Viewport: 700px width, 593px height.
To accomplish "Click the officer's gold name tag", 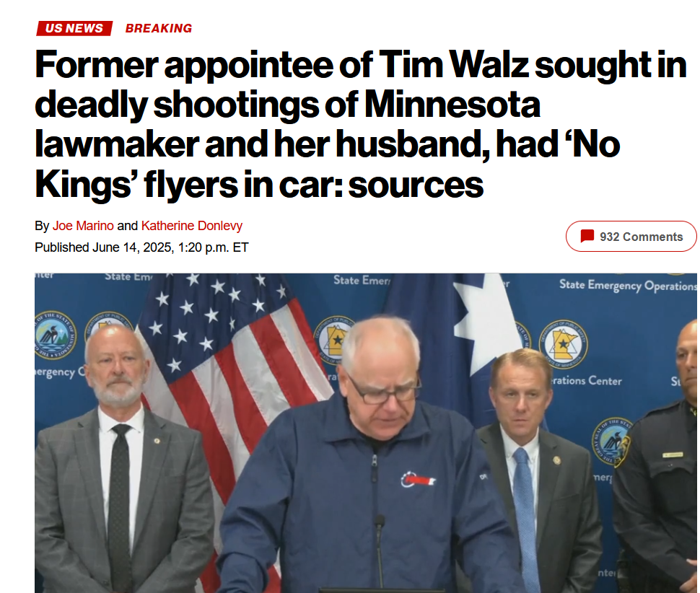I will [673, 454].
